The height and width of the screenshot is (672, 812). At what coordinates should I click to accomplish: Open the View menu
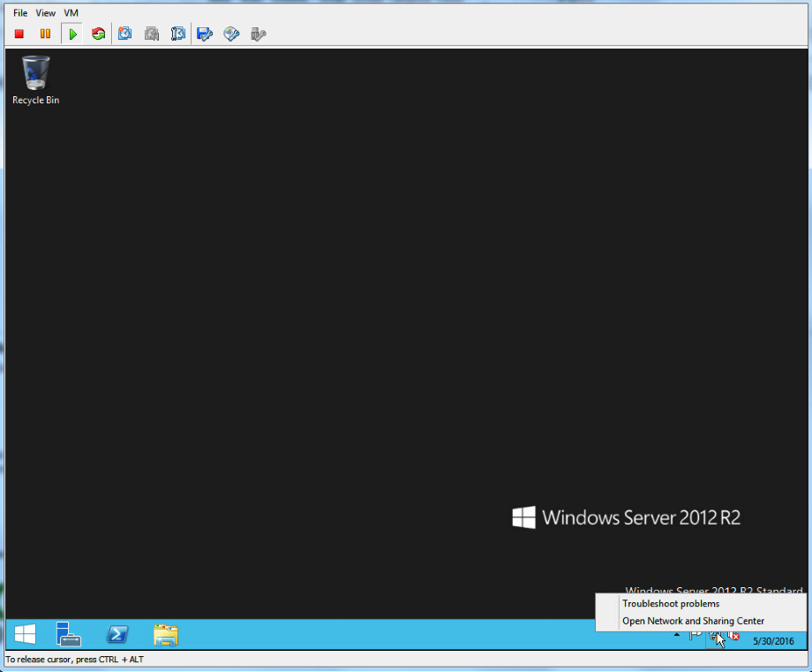[x=46, y=13]
